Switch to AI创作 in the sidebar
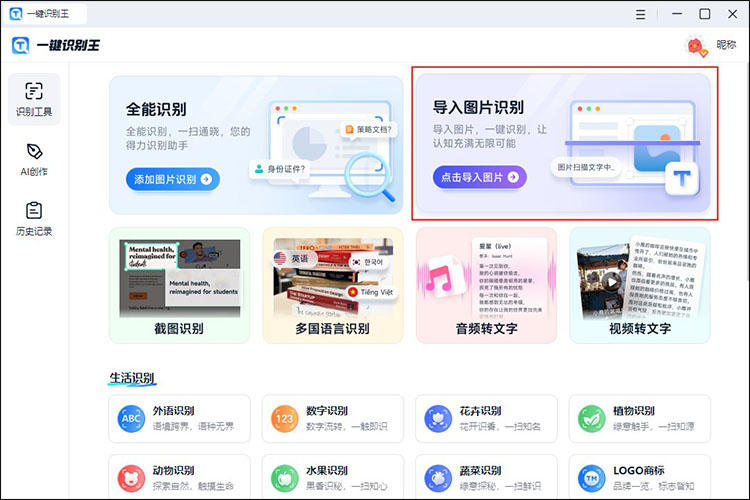The height and width of the screenshot is (500, 750). tap(33, 158)
